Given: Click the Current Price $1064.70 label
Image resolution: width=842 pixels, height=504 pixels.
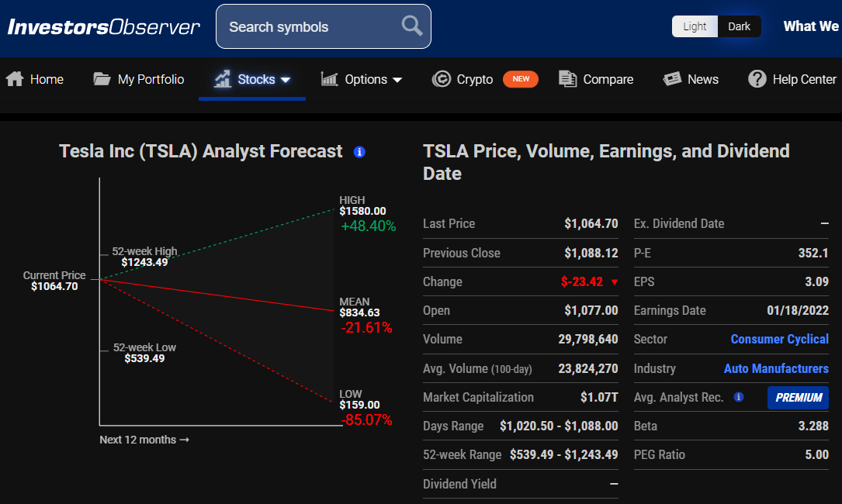Looking at the screenshot, I should click(x=54, y=280).
